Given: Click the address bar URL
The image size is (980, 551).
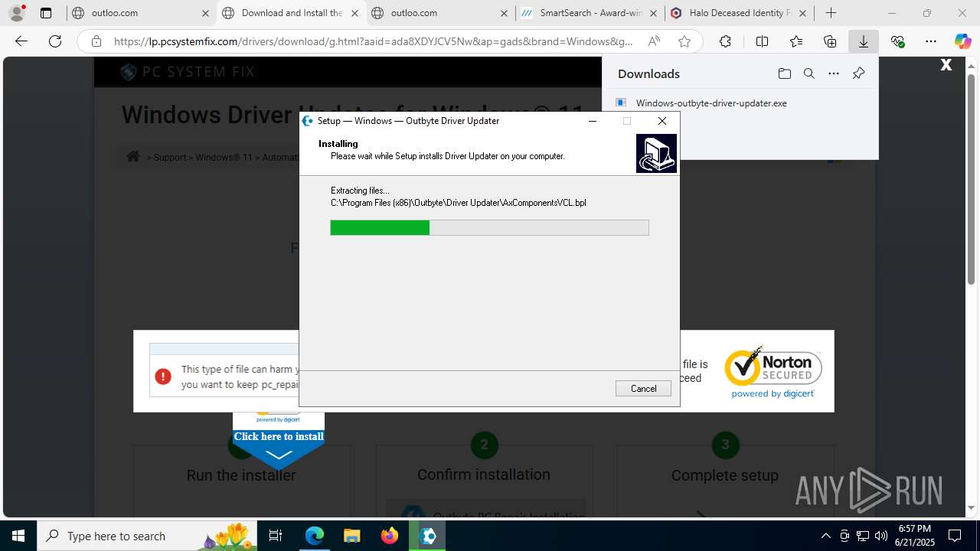Looking at the screenshot, I should pyautogui.click(x=374, y=41).
